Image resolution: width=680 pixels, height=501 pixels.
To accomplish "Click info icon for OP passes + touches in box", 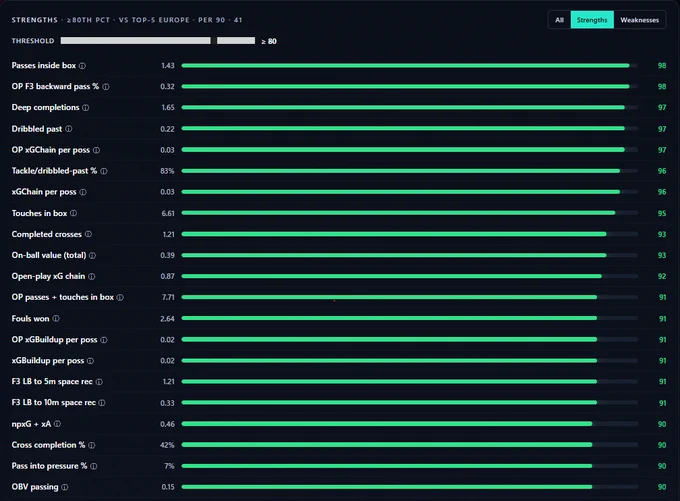I will point(120,297).
